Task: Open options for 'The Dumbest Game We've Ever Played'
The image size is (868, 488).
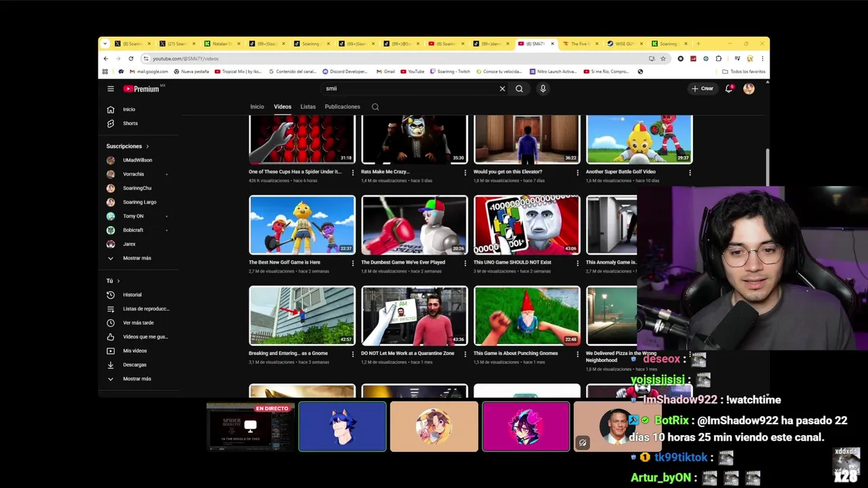Action: [465, 263]
